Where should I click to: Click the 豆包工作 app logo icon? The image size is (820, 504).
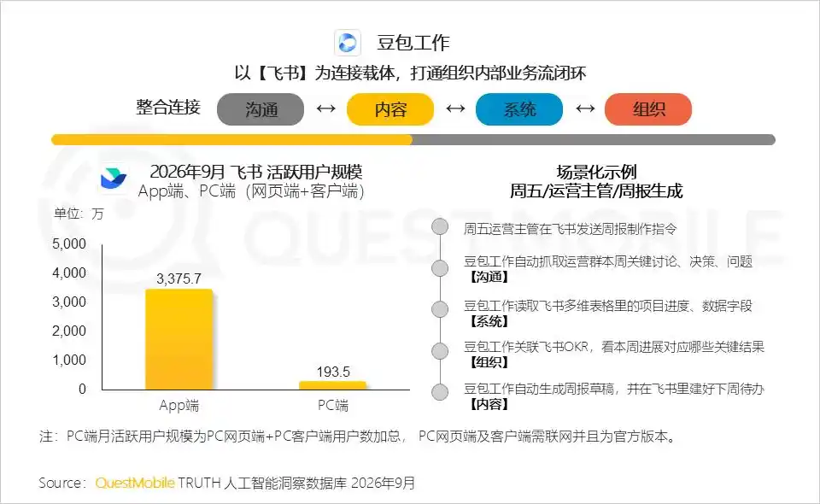point(348,43)
